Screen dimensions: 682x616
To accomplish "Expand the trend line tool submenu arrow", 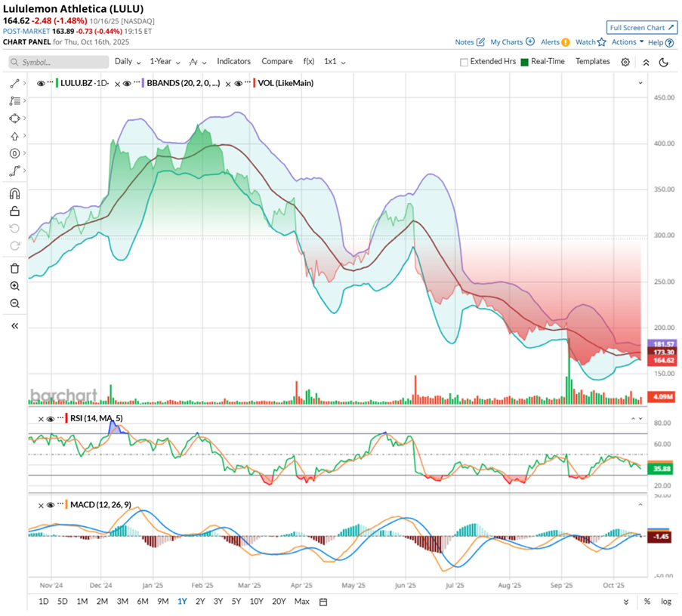I will (x=24, y=82).
